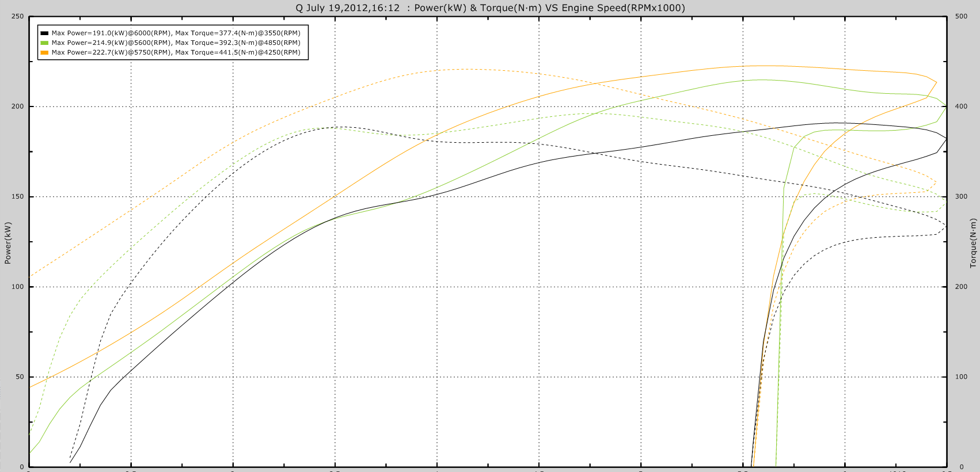The height and width of the screenshot is (472, 980).
Task: Select the 214.9 kW max power legend entry
Action: 176,43
